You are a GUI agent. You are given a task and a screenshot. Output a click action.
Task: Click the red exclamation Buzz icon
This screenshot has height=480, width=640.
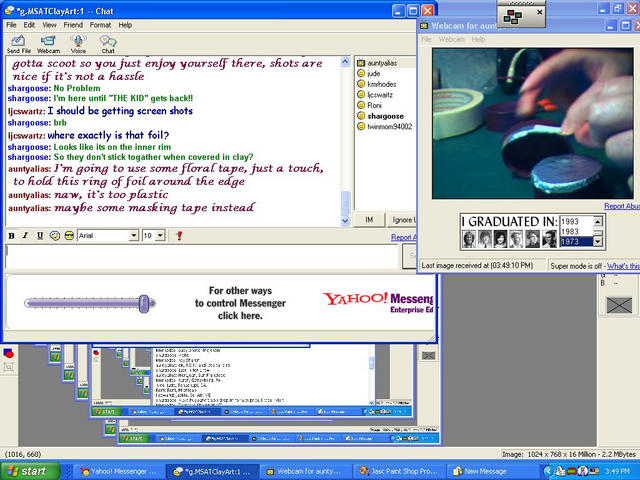point(179,236)
